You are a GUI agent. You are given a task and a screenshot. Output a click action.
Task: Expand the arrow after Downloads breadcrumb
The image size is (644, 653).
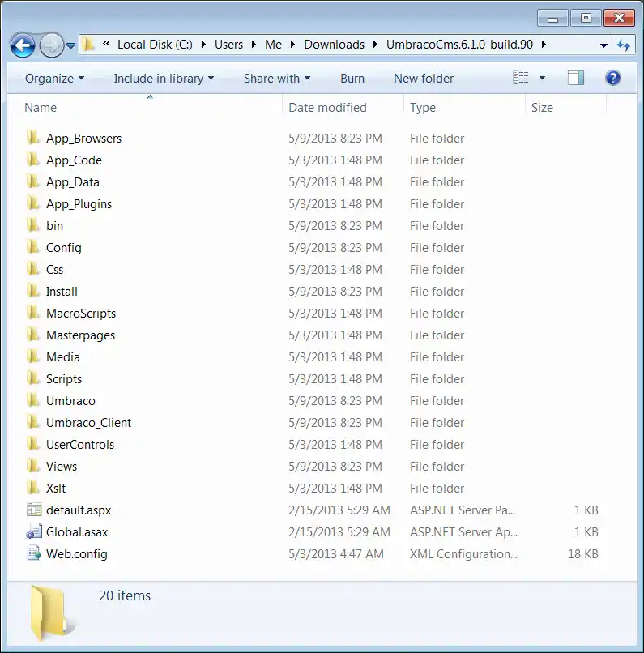coord(375,44)
